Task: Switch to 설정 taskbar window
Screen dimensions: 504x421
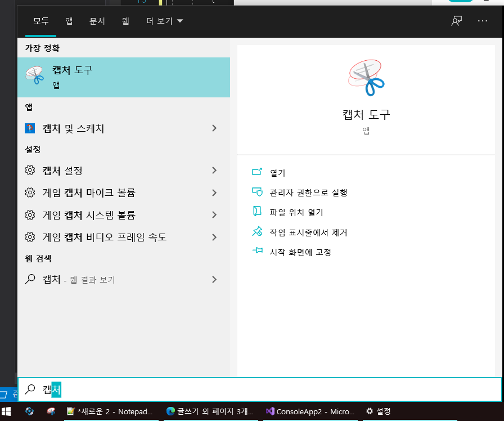Action: click(410, 411)
